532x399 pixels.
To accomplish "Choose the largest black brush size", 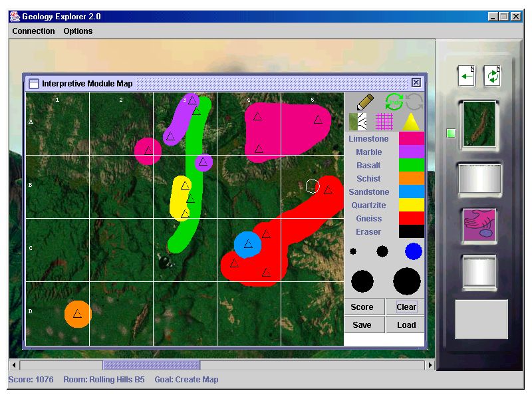I will point(407,281).
